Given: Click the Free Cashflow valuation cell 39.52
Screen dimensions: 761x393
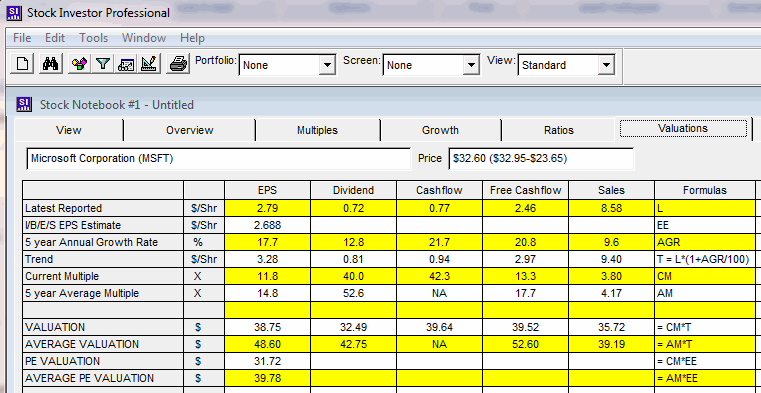Looking at the screenshot, I should click(x=525, y=327).
